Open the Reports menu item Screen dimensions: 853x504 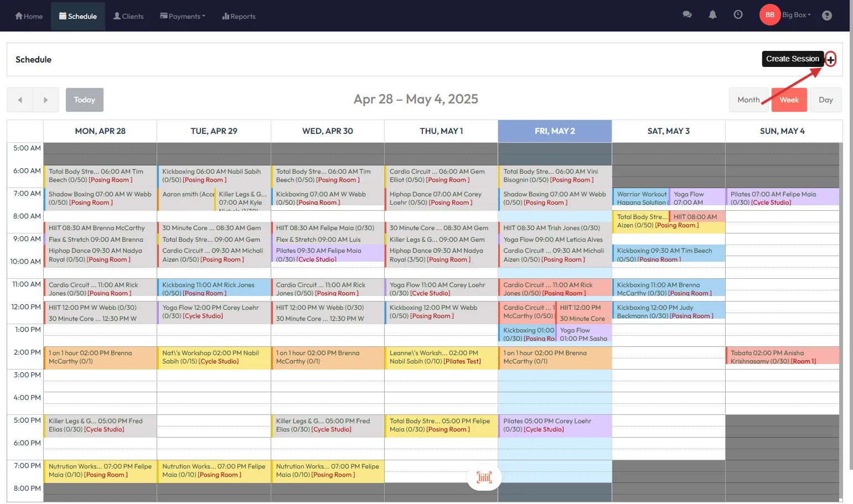pyautogui.click(x=239, y=16)
